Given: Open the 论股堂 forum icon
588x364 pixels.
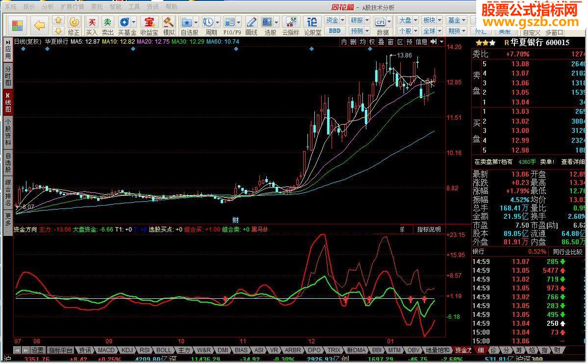Looking at the screenshot, I should click(x=312, y=26).
